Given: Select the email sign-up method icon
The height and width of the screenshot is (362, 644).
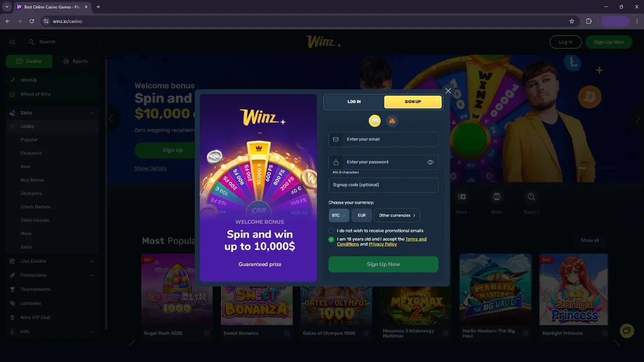Looking at the screenshot, I should pyautogui.click(x=375, y=121).
